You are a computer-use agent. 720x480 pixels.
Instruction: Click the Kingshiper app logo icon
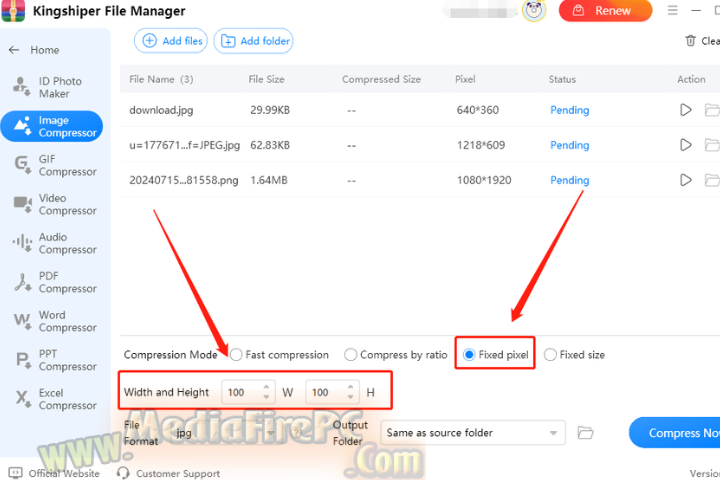pyautogui.click(x=13, y=11)
